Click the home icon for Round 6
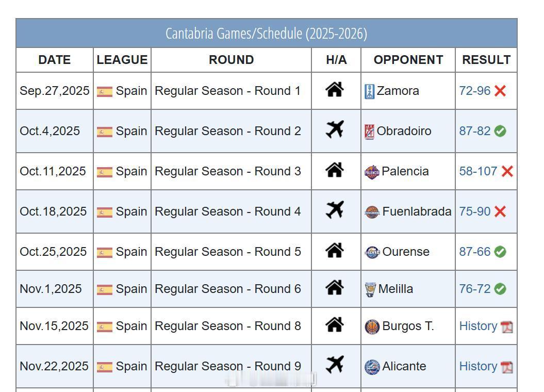Image resolution: width=544 pixels, height=392 pixels. coord(335,287)
